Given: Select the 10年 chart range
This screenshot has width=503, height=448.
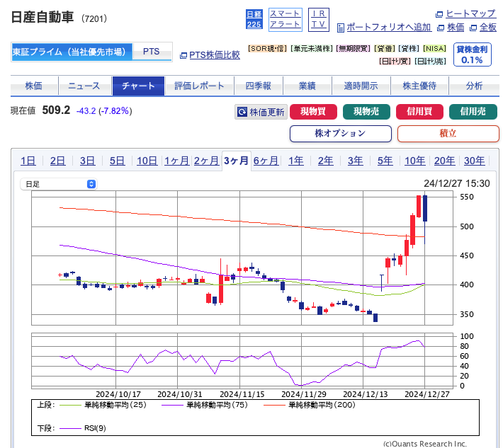Looking at the screenshot, I should pyautogui.click(x=414, y=161).
